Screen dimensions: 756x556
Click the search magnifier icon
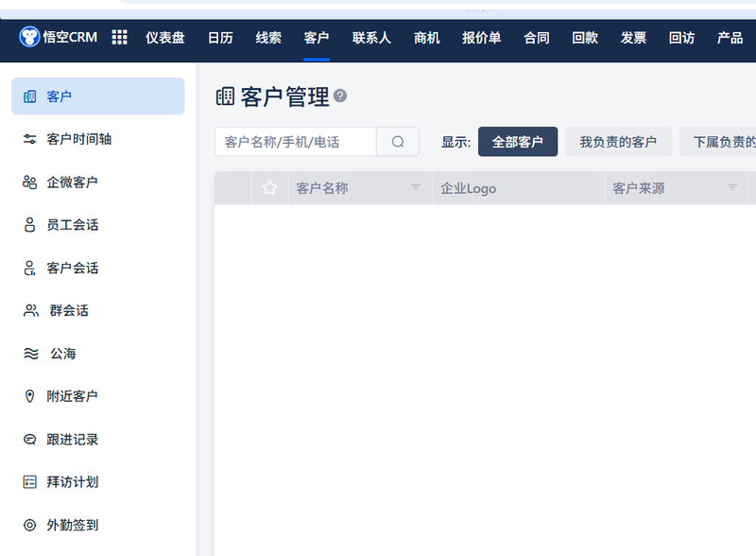pyautogui.click(x=398, y=142)
